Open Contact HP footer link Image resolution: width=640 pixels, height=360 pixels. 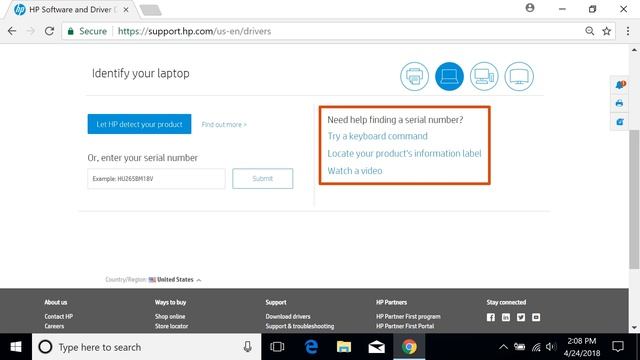pyautogui.click(x=59, y=316)
